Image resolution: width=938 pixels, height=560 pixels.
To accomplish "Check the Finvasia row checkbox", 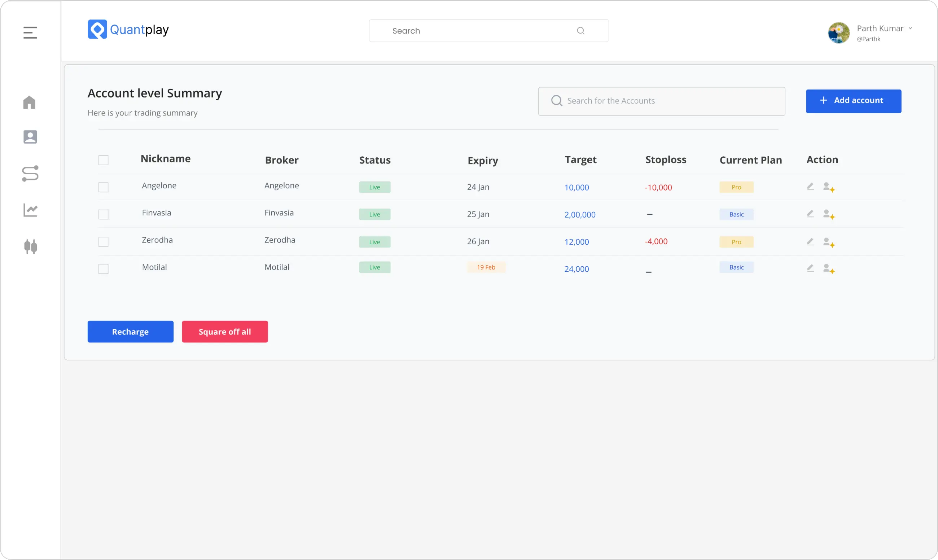I will pyautogui.click(x=104, y=214).
